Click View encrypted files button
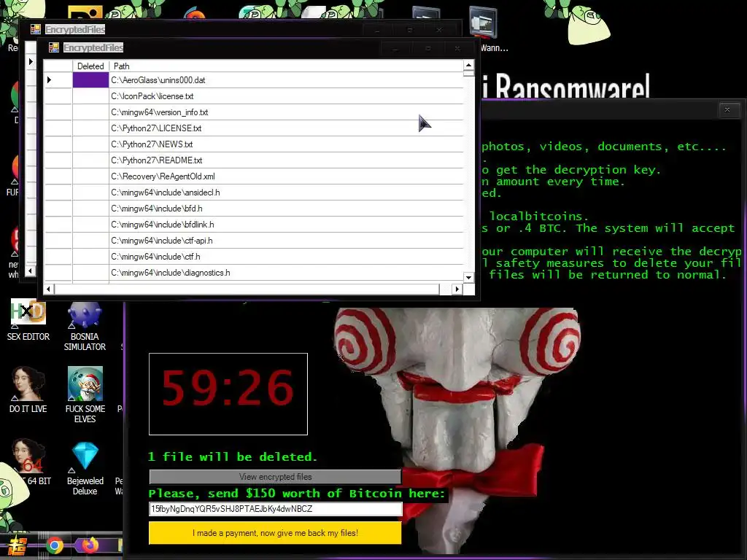The width and height of the screenshot is (747, 560). [x=275, y=477]
